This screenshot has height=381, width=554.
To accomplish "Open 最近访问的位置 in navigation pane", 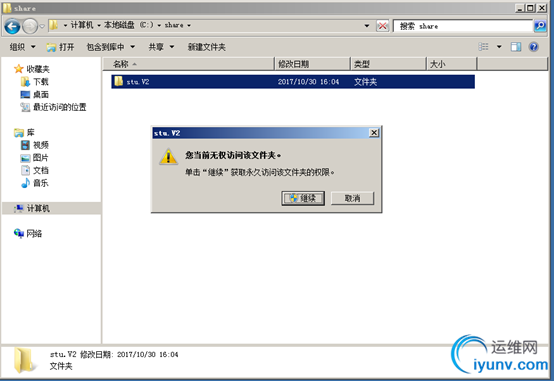I will [59, 107].
